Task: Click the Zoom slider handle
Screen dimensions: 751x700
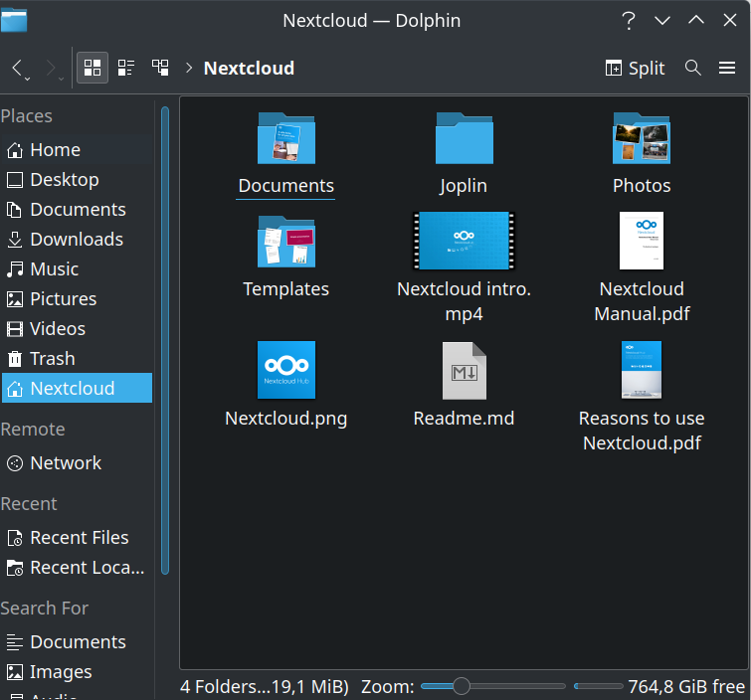Action: (462, 686)
